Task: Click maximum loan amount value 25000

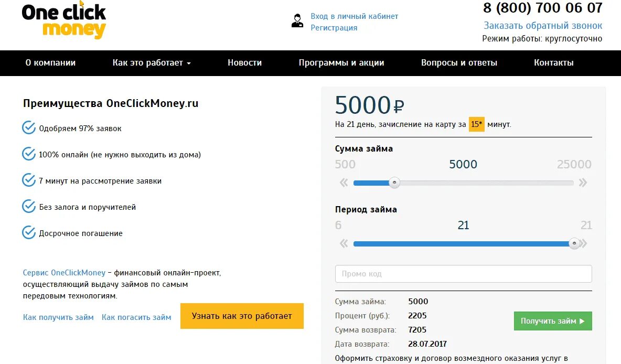Action: 574,164
